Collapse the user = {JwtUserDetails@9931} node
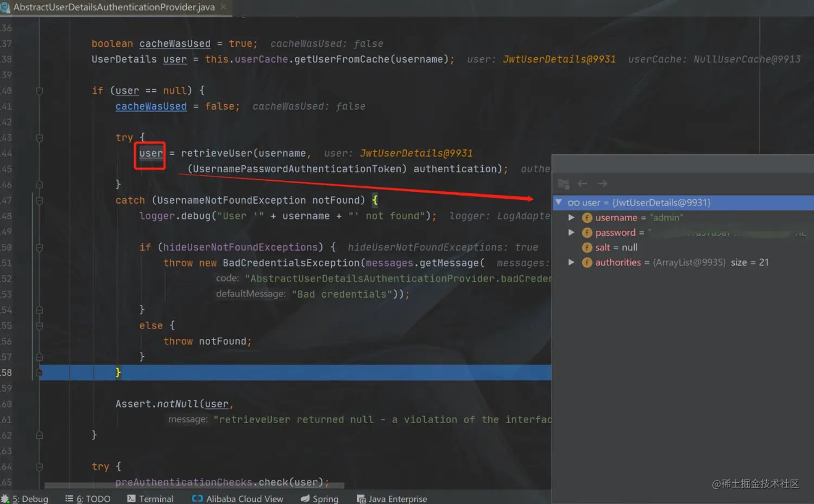This screenshot has width=814, height=504. tap(558, 202)
